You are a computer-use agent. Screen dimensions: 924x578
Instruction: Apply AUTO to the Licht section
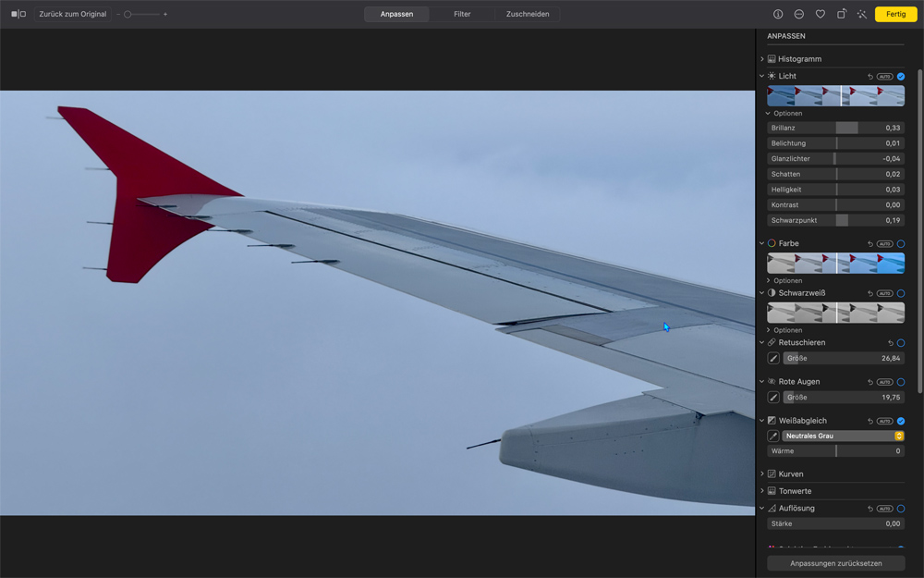pos(884,77)
